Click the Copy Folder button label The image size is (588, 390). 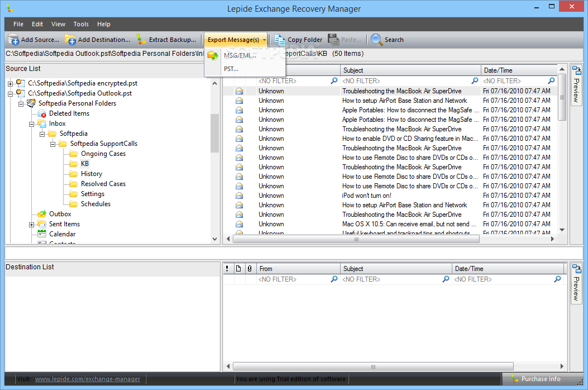[305, 40]
